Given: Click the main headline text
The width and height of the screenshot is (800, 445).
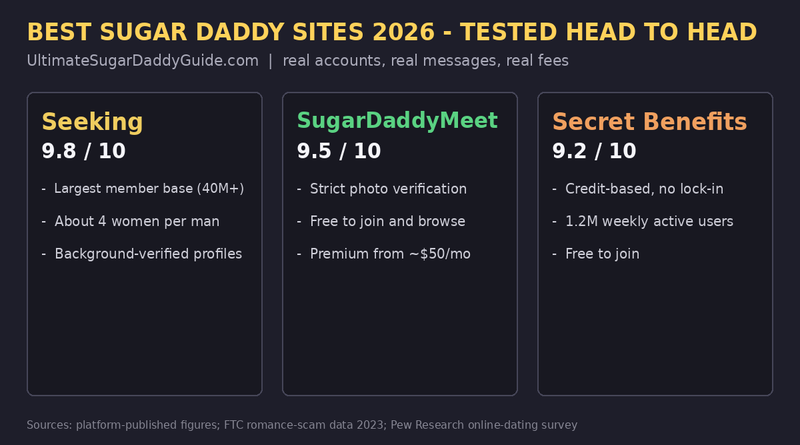Looking at the screenshot, I should click(392, 32).
